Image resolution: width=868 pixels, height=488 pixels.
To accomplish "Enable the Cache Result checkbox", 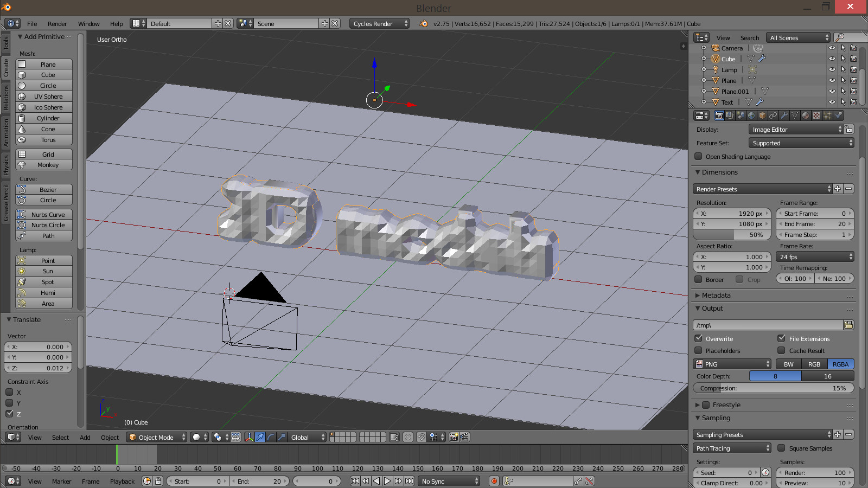I will tap(781, 350).
